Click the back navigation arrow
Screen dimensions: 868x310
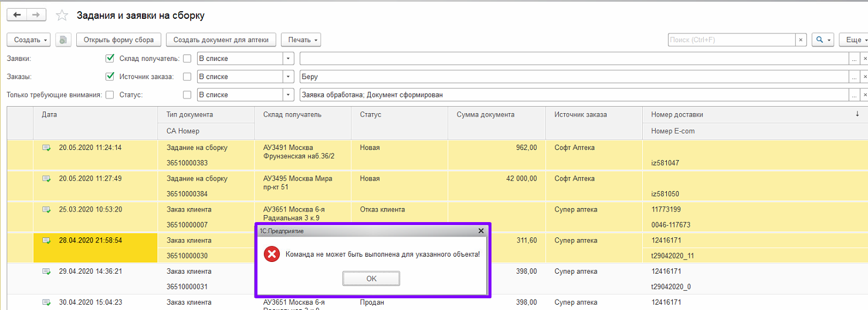pos(17,15)
